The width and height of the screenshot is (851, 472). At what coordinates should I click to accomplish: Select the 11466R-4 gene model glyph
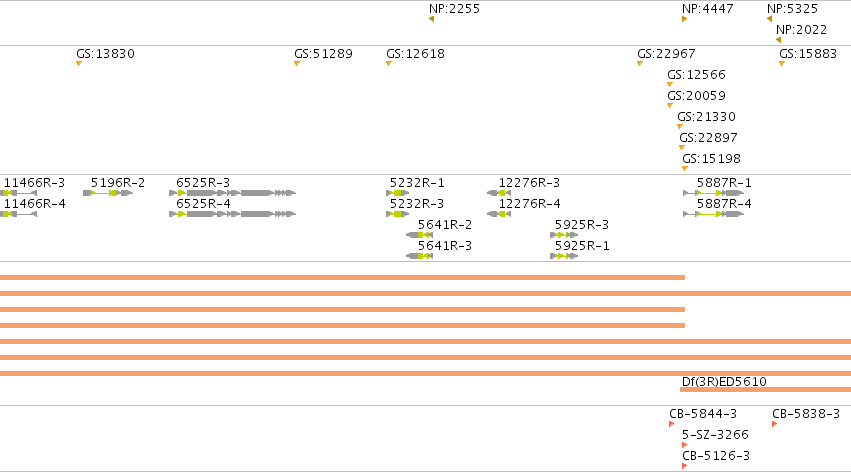[18, 214]
